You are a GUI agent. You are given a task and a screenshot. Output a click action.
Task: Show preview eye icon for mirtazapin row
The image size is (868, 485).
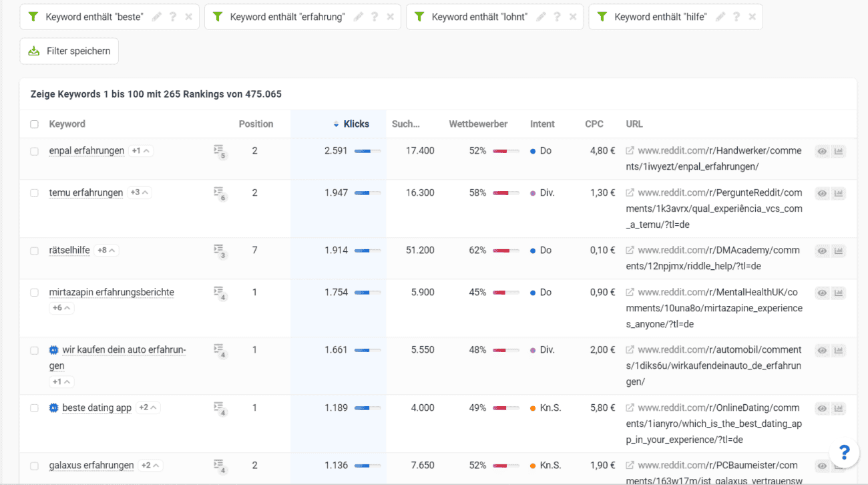point(822,293)
